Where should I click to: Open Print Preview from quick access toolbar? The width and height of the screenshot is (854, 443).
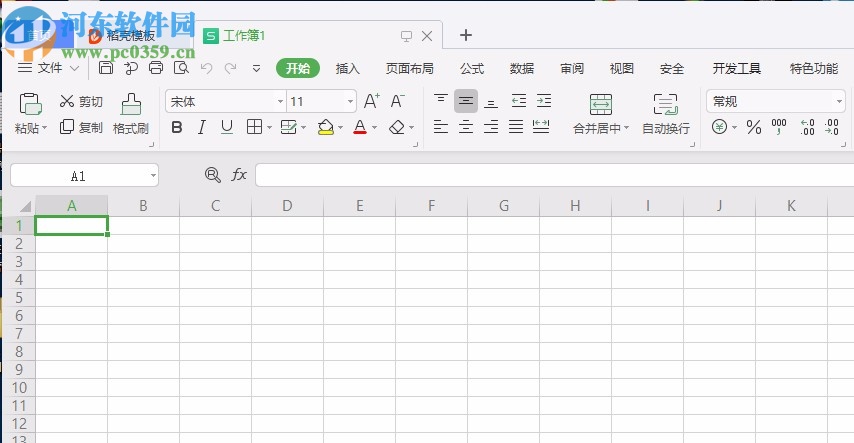tap(181, 68)
